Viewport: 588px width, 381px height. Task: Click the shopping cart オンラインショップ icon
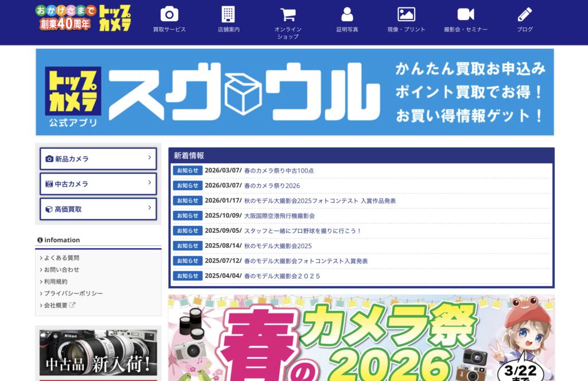(x=288, y=14)
